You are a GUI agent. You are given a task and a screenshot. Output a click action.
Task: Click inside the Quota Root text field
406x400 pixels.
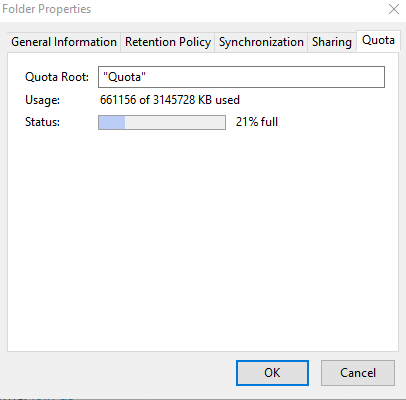click(x=241, y=77)
